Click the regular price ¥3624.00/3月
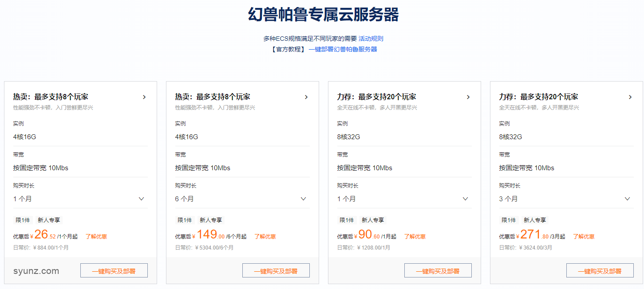Image resolution: width=644 pixels, height=289 pixels. 536,248
